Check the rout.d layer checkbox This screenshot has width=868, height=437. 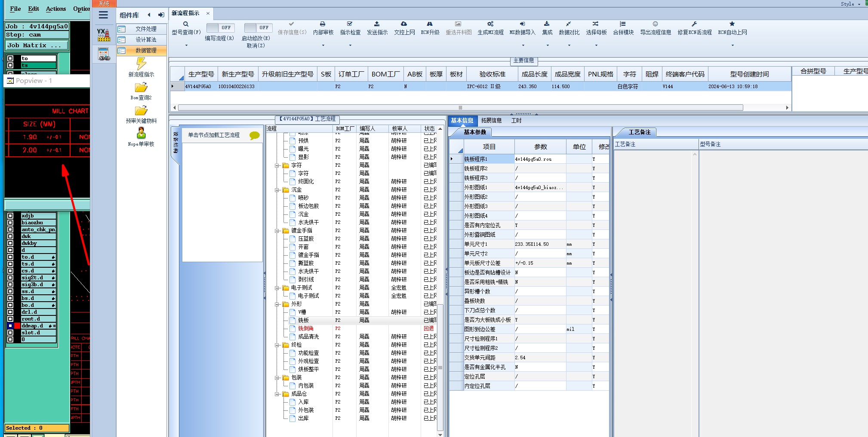click(10, 319)
